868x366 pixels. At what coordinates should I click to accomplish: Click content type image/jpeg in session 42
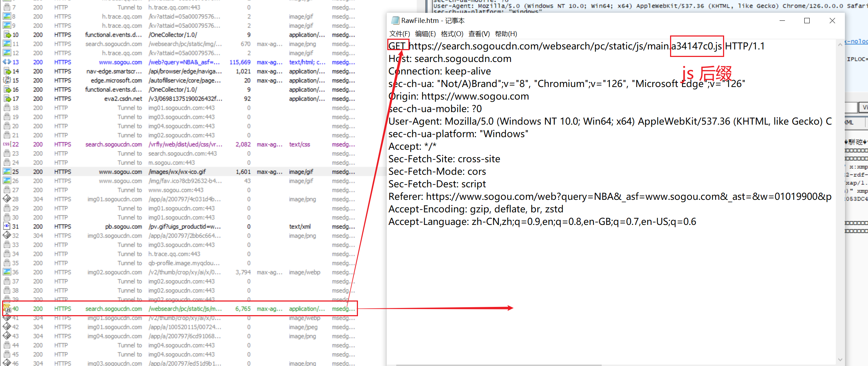303,327
